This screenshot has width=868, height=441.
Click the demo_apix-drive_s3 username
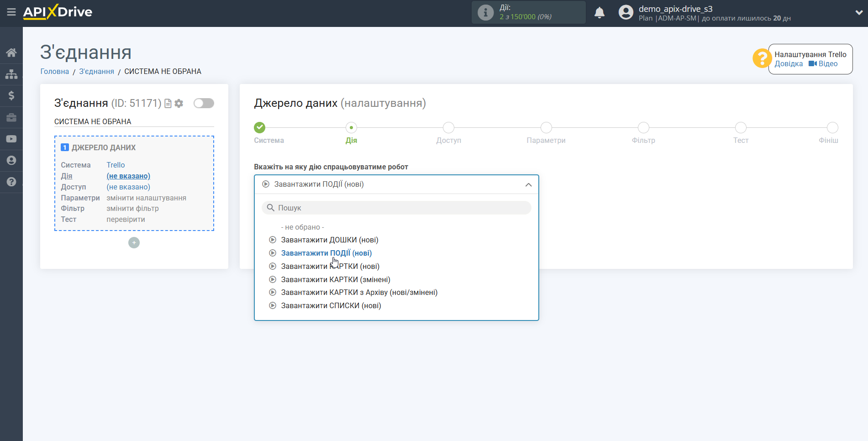[x=675, y=9]
